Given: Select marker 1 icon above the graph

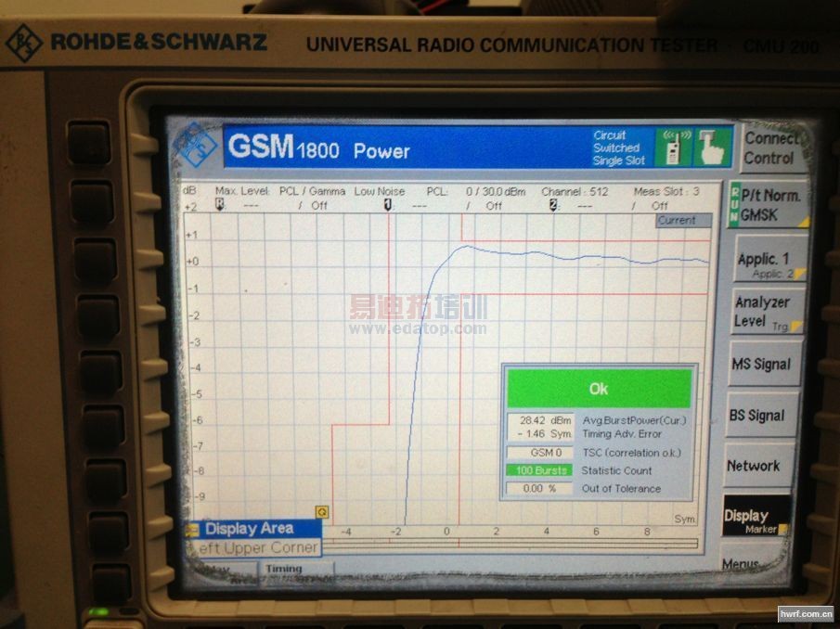Looking at the screenshot, I should 387,204.
